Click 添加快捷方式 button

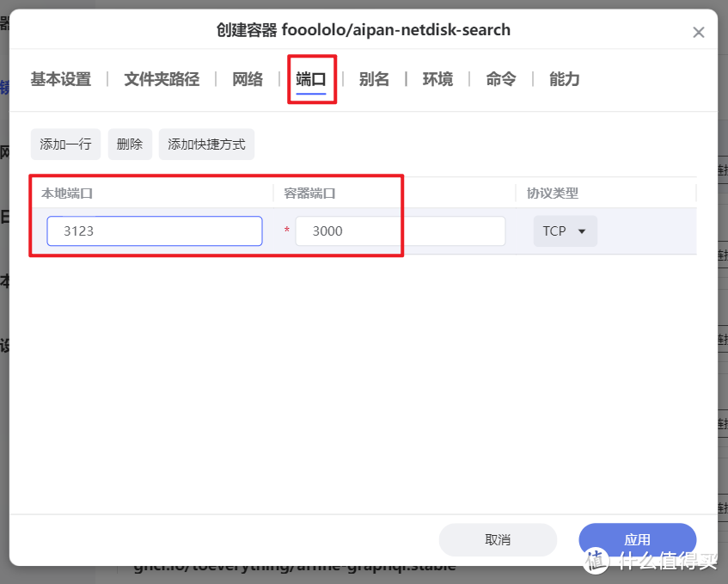(206, 144)
